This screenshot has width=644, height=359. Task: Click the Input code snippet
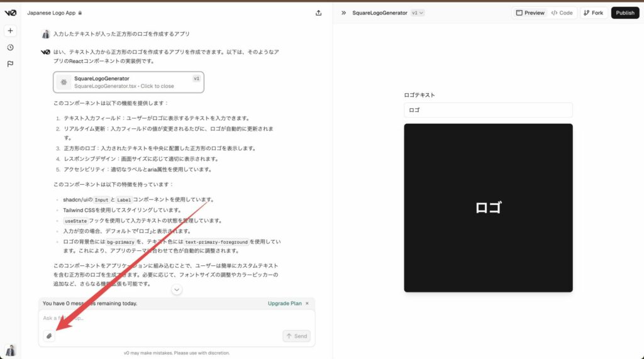pyautogui.click(x=101, y=200)
